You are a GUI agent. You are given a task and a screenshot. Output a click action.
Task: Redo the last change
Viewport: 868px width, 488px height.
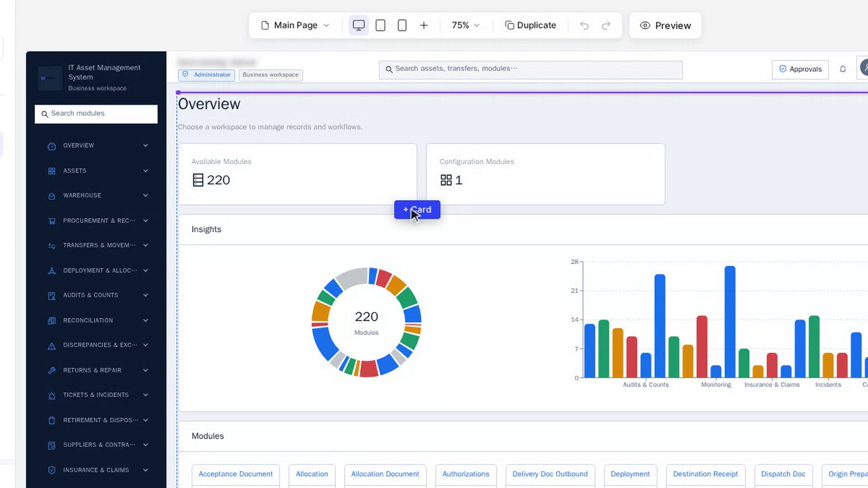606,25
